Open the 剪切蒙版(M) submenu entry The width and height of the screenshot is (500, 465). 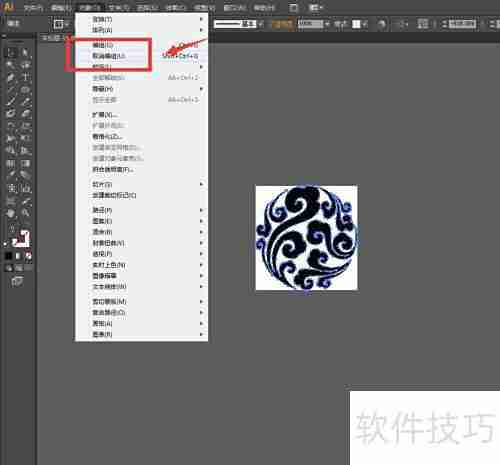pyautogui.click(x=141, y=301)
